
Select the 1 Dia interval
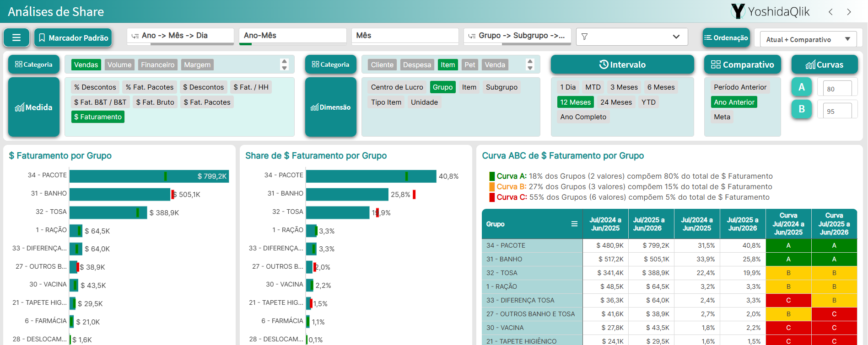coord(568,87)
